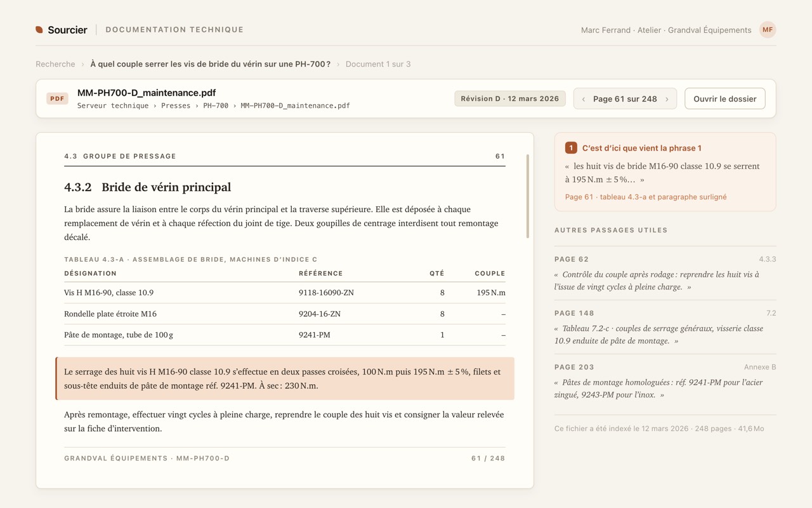This screenshot has height=508, width=812.
Task: Open the dossier with Ouvrir le dossier
Action: click(x=725, y=99)
